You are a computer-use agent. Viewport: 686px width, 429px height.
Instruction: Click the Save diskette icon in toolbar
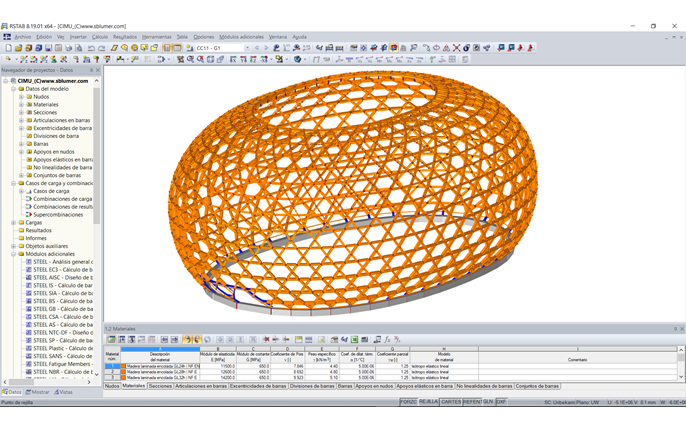pyautogui.click(x=48, y=48)
